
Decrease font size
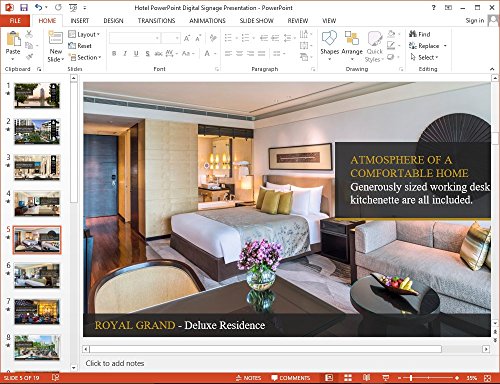tap(198, 38)
